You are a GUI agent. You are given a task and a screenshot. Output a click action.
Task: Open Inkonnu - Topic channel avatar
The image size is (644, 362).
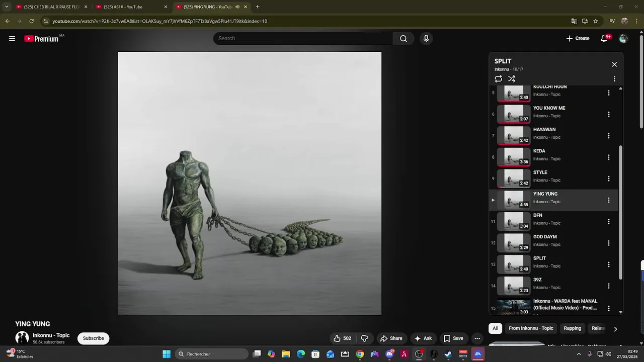(x=22, y=338)
